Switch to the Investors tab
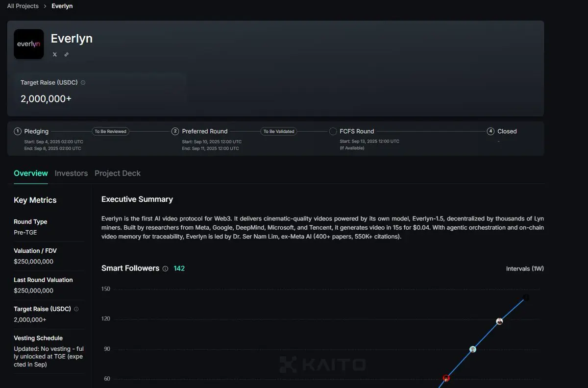Screen dimensions: 588x388 pos(72,173)
